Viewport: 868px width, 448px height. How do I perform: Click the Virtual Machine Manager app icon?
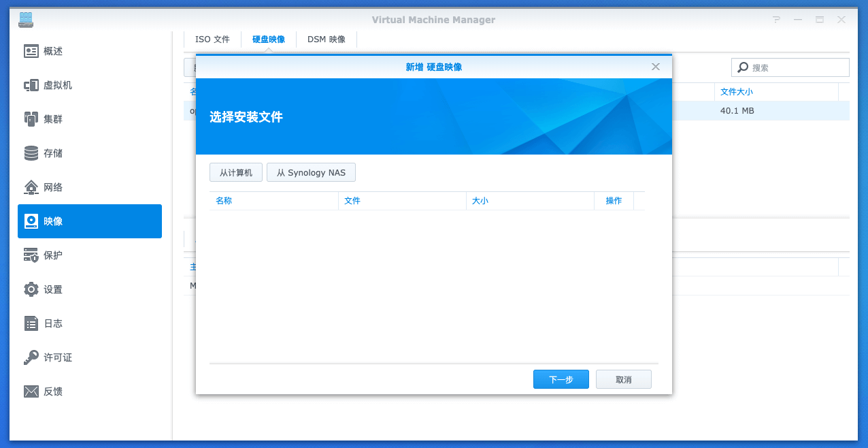point(25,20)
